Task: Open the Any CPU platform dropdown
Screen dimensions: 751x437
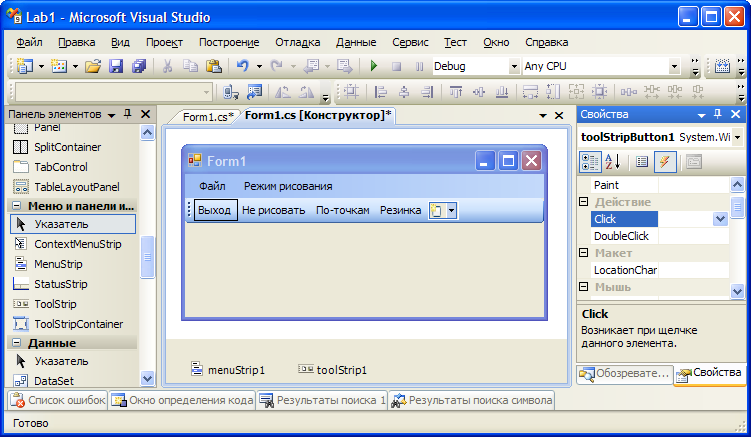Action: 674,66
